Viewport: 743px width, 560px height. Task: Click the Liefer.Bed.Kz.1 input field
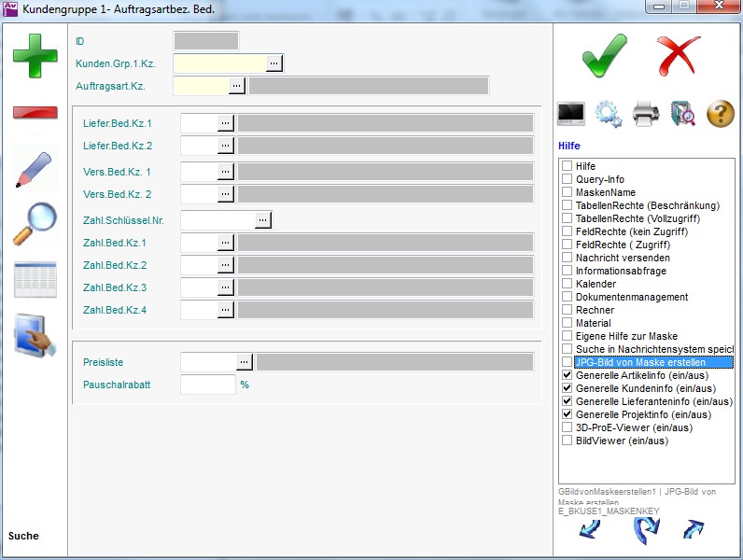point(199,122)
